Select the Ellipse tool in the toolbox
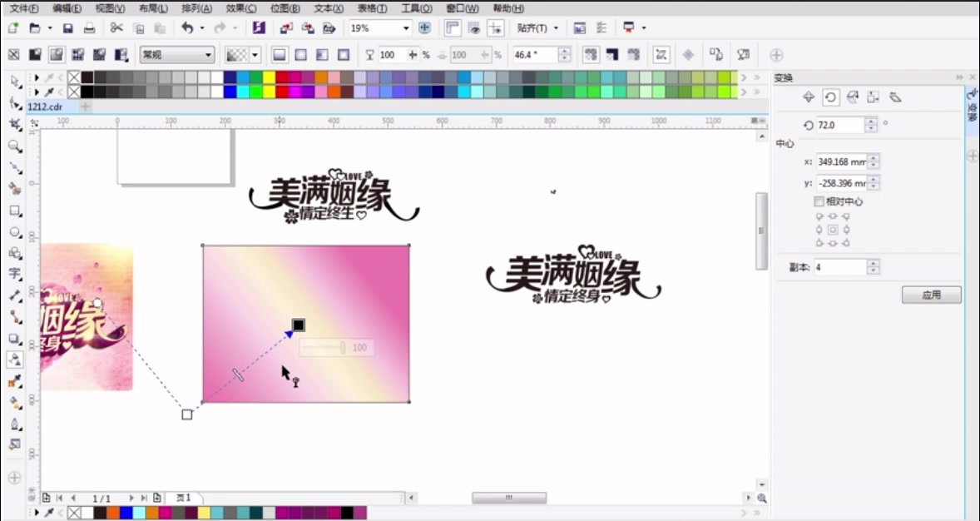The width and height of the screenshot is (980, 521). (x=14, y=232)
